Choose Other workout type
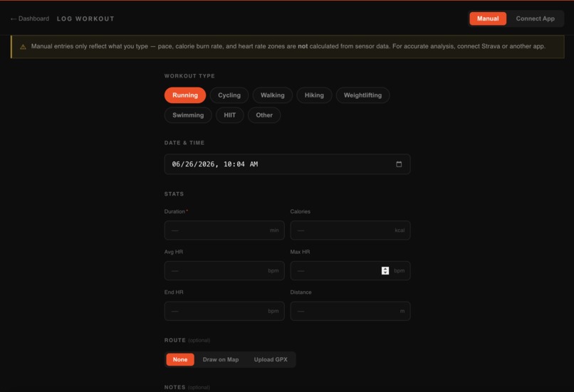 click(264, 115)
